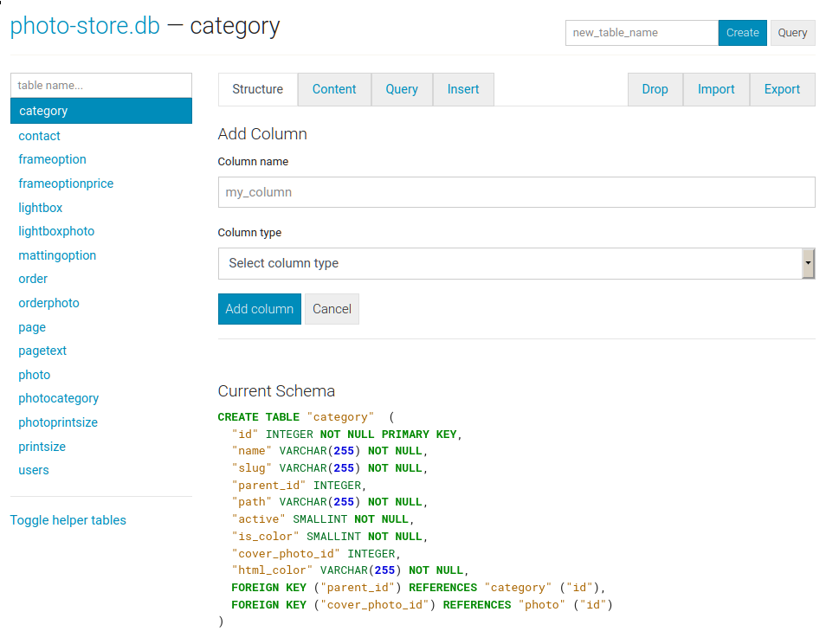Navigate to the frameoptionprice table
Image resolution: width=826 pixels, height=644 pixels.
(66, 184)
